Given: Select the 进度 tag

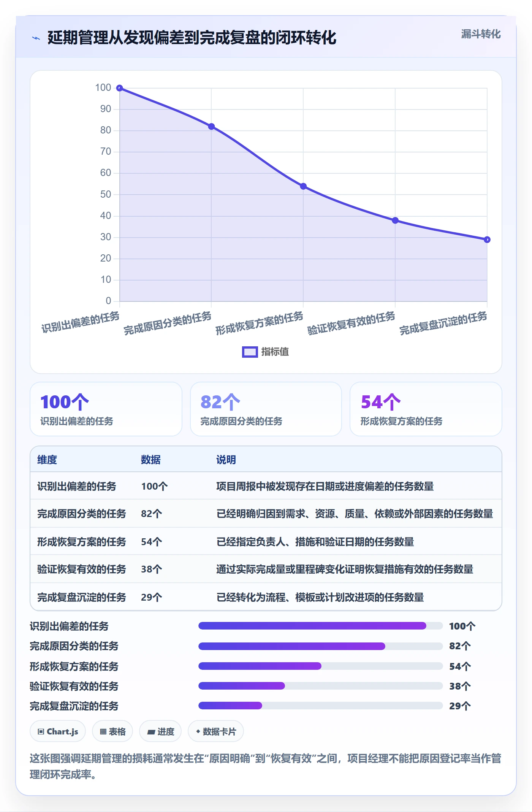Looking at the screenshot, I should click(160, 731).
